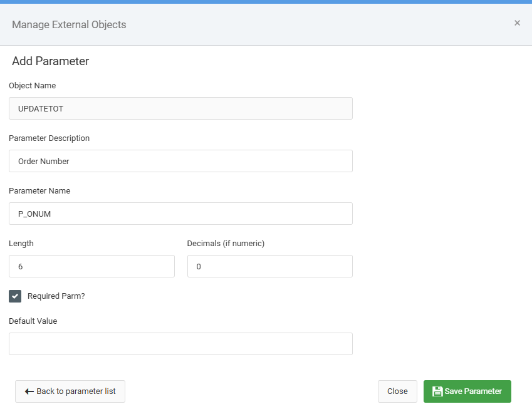This screenshot has height=414, width=532.
Task: Click the Parameter Name label
Action: [x=39, y=191]
